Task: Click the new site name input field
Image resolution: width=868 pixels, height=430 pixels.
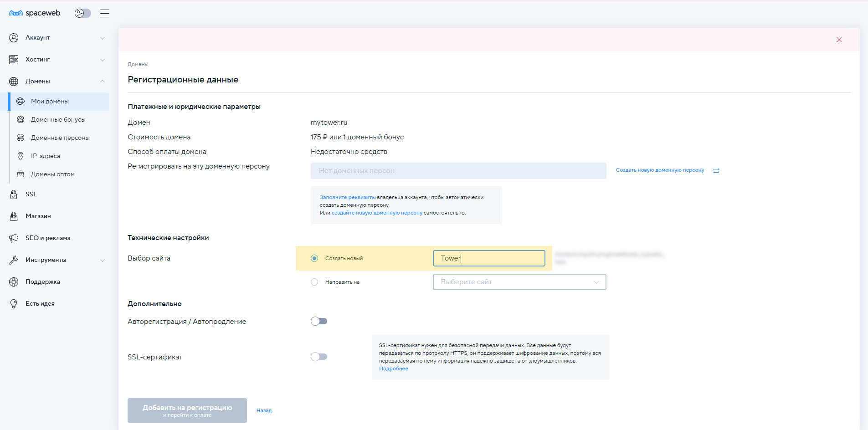Action: [488, 258]
